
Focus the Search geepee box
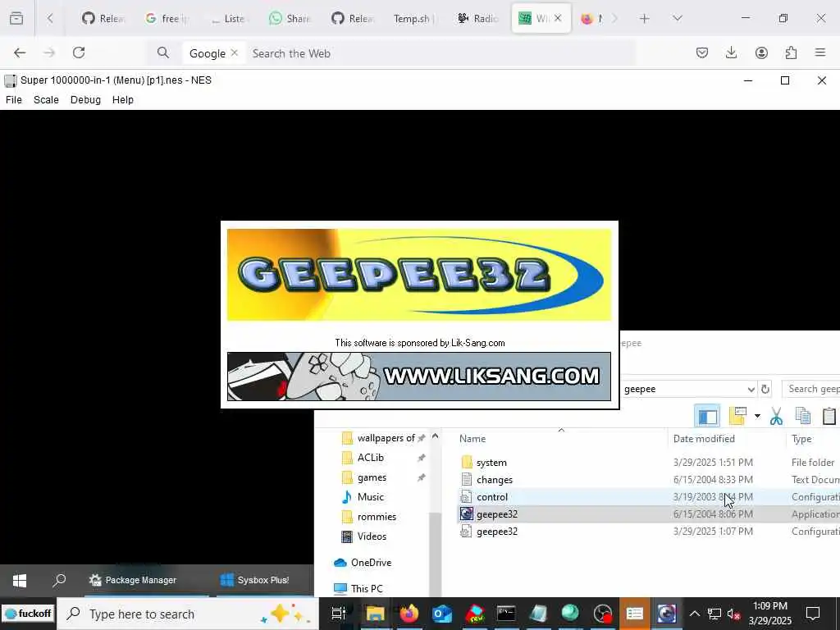point(811,389)
